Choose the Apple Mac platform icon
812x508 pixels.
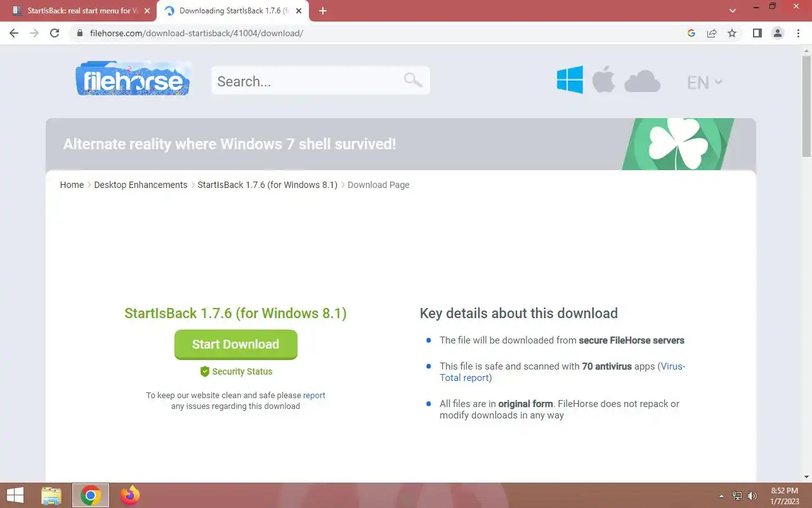coord(603,81)
